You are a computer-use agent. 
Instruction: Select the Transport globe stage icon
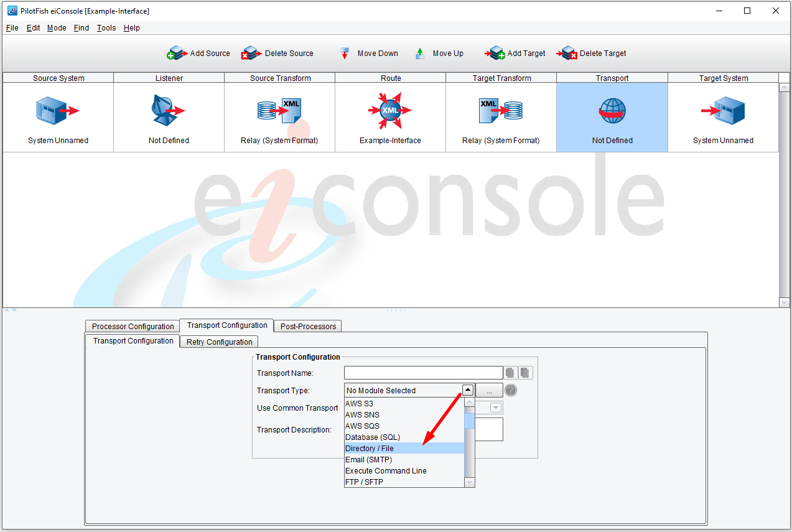click(x=612, y=111)
